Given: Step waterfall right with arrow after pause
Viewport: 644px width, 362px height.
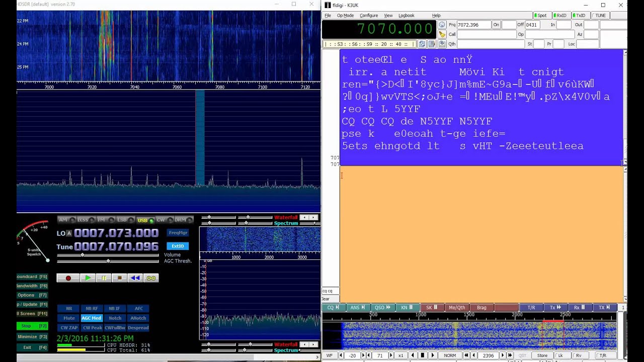Looking at the screenshot, I should (433, 355).
